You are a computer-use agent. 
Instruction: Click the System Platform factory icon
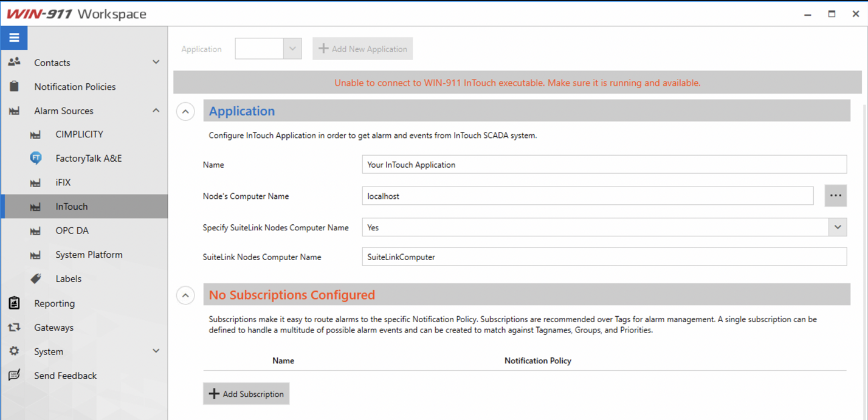pos(36,255)
